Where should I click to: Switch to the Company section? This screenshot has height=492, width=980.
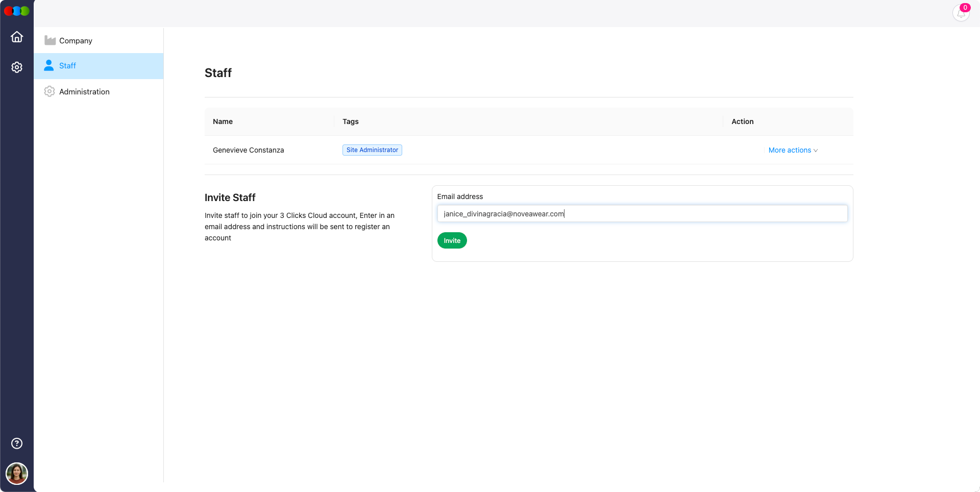[76, 40]
